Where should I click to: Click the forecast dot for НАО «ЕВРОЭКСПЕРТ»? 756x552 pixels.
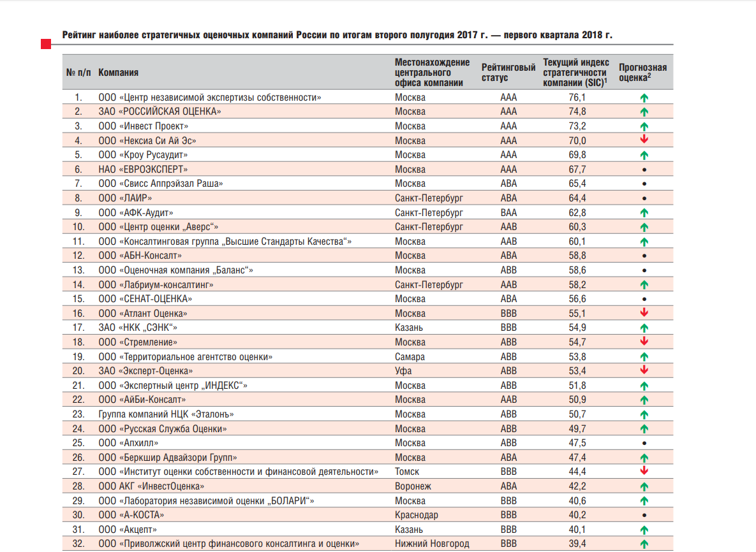(644, 170)
